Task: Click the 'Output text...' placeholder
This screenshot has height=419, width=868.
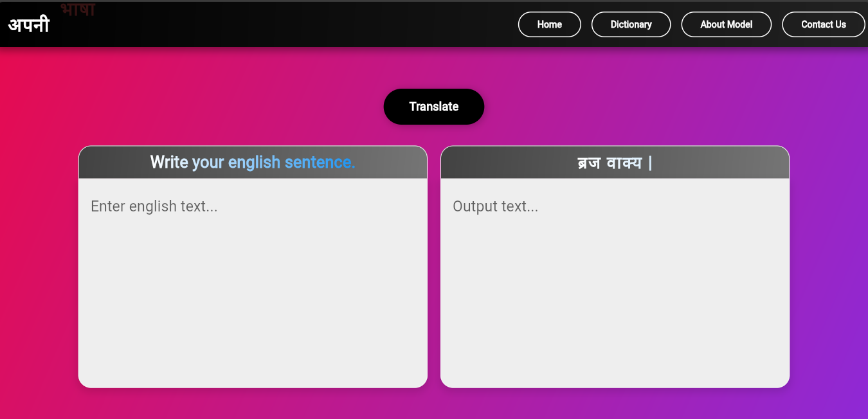Action: point(496,206)
